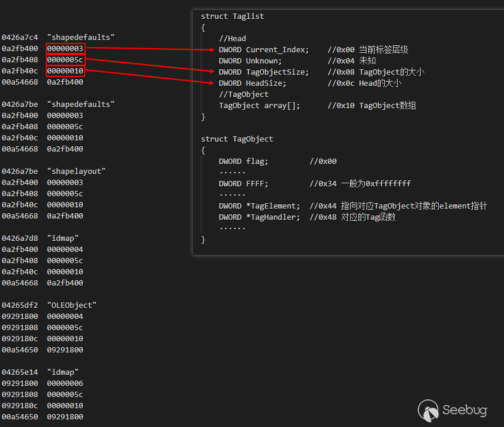Screen dimensions: 504x427
Task: Click the DWORD *TagHandler pointer line
Action: pyautogui.click(x=260, y=217)
